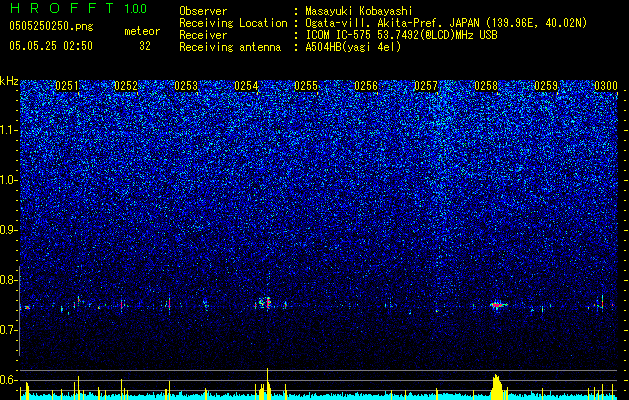629x400 pixels.
Task: Click the filename 0505250250.png
Action: tap(51, 26)
